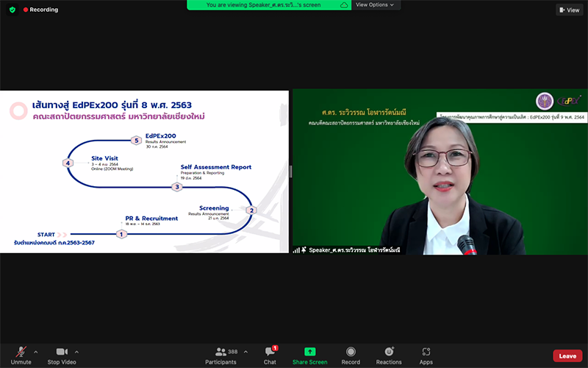This screenshot has height=368, width=588.
Task: Click step 2 Screening marker
Action: pyautogui.click(x=251, y=210)
